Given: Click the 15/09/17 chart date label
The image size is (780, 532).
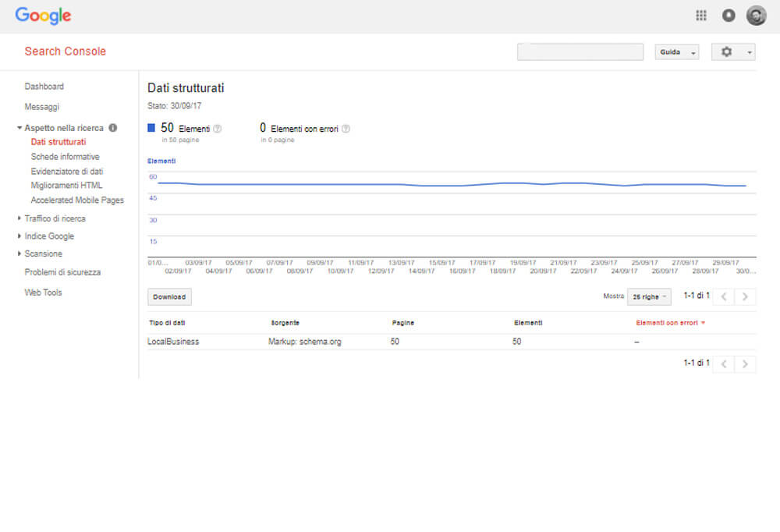Looking at the screenshot, I should point(441,263).
